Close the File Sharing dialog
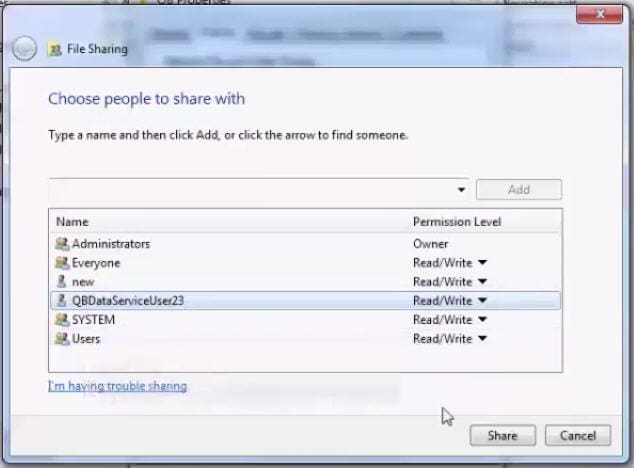The image size is (634, 468). pyautogui.click(x=600, y=15)
